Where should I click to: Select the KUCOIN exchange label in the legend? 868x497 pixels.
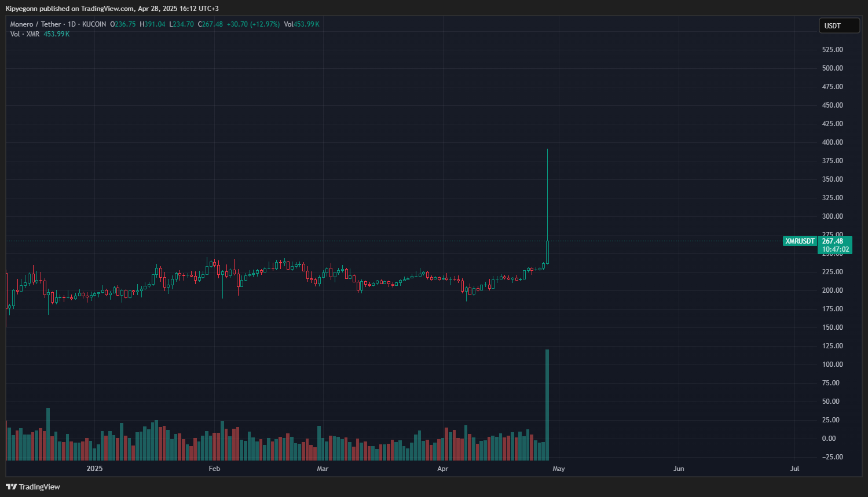[94, 24]
